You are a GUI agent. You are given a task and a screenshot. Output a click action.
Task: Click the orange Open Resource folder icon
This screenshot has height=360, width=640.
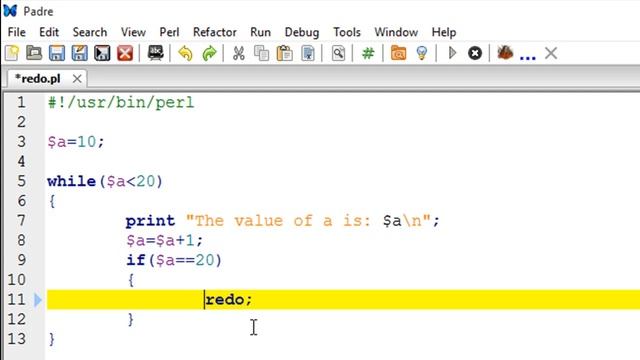[398, 53]
